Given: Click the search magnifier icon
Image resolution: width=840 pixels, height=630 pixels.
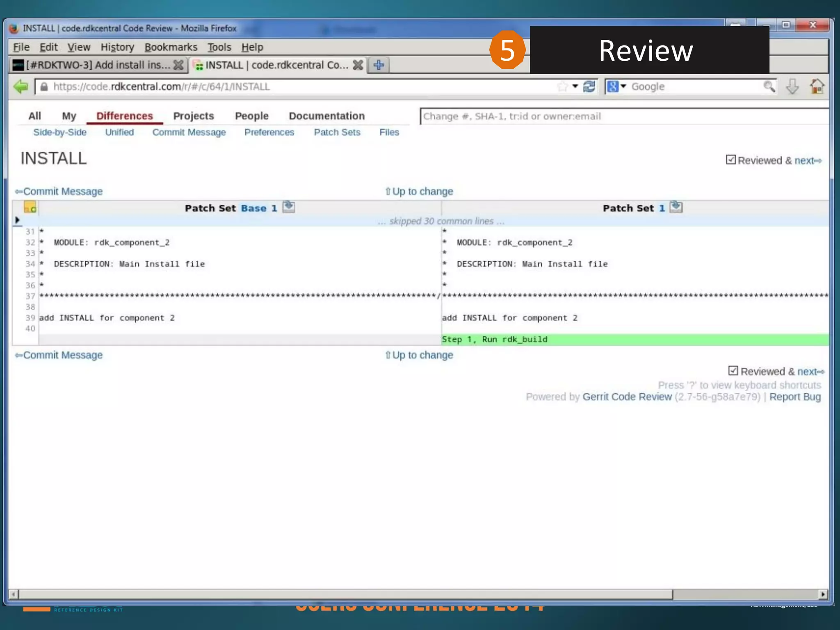Looking at the screenshot, I should (x=769, y=87).
